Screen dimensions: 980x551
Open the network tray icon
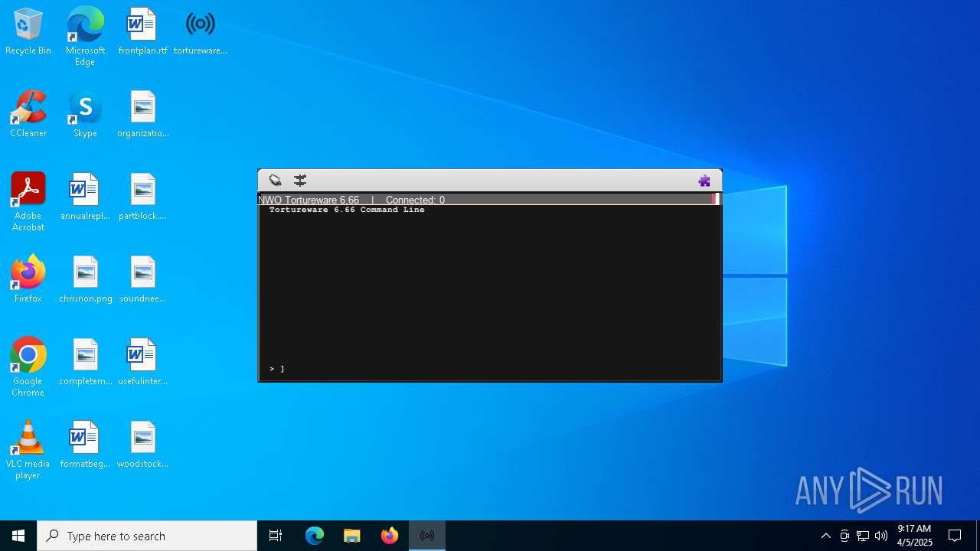(863, 536)
